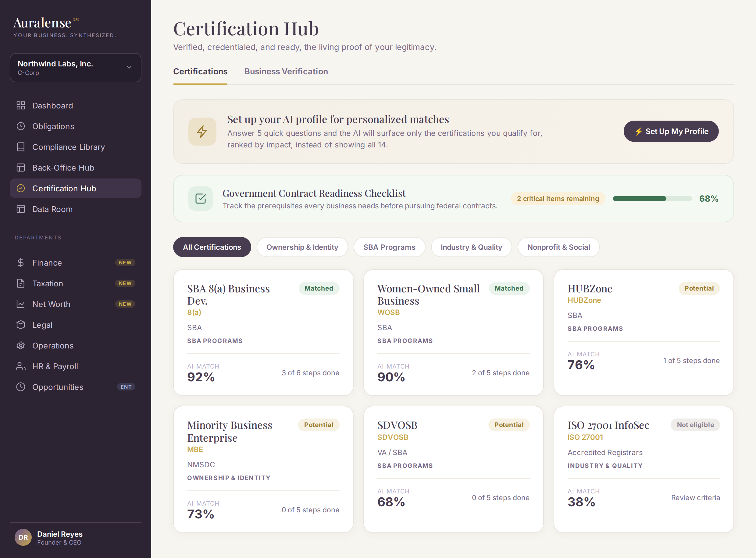Click the Back-Office Hub layout icon
The height and width of the screenshot is (558, 756).
(x=21, y=168)
